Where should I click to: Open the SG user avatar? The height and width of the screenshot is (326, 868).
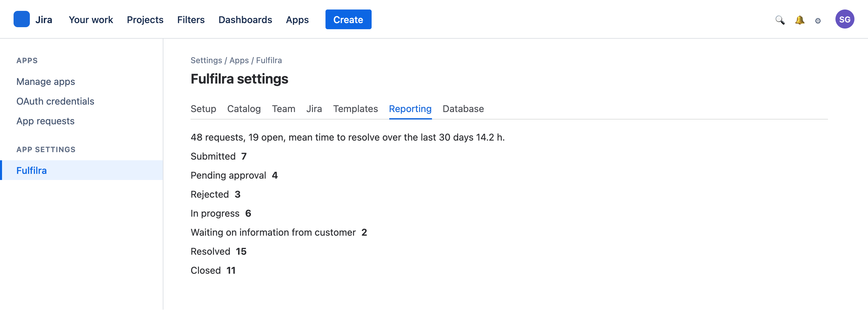[845, 19]
